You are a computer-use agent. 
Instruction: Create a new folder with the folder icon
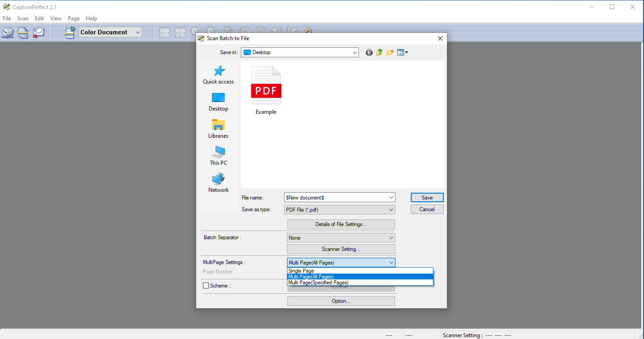(x=390, y=53)
